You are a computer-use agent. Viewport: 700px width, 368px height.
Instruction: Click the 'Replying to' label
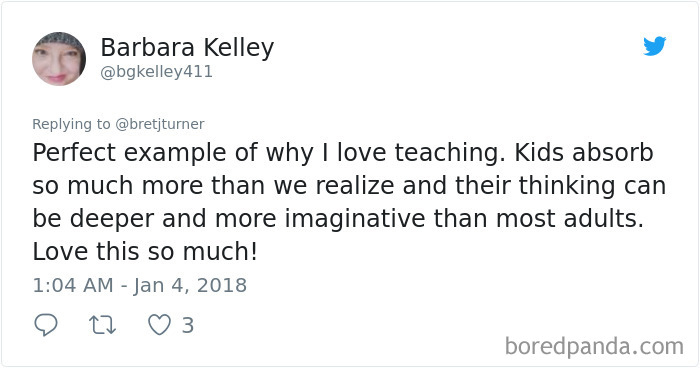(71, 124)
